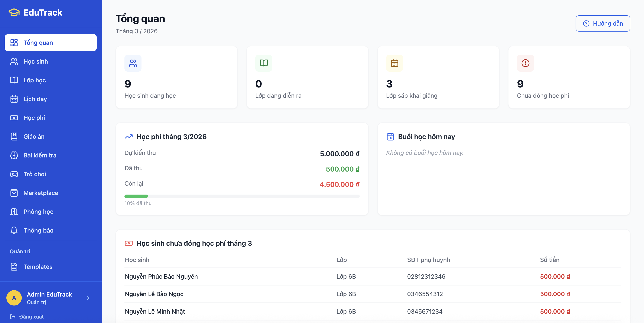
Task: Open the Học sinh section icon
Action: [x=14, y=61]
